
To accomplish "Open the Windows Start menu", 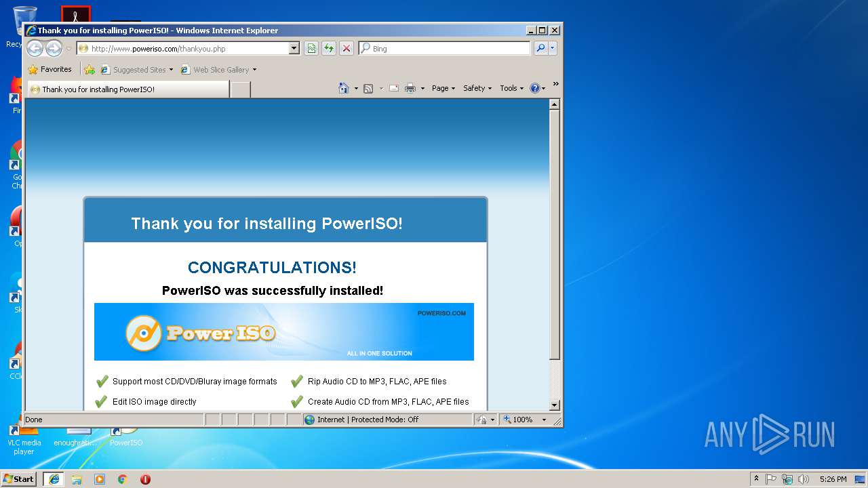I will point(19,479).
